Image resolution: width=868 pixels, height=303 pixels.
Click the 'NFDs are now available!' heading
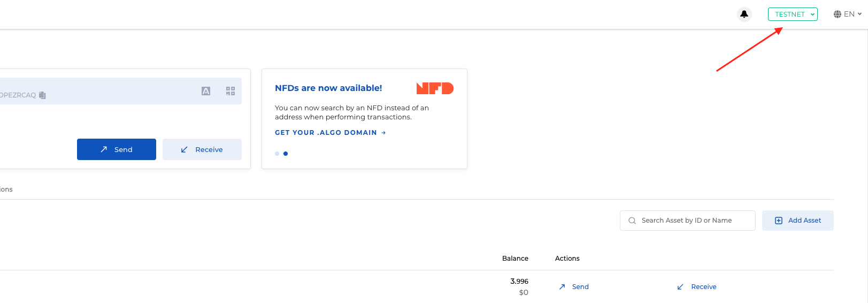[328, 88]
